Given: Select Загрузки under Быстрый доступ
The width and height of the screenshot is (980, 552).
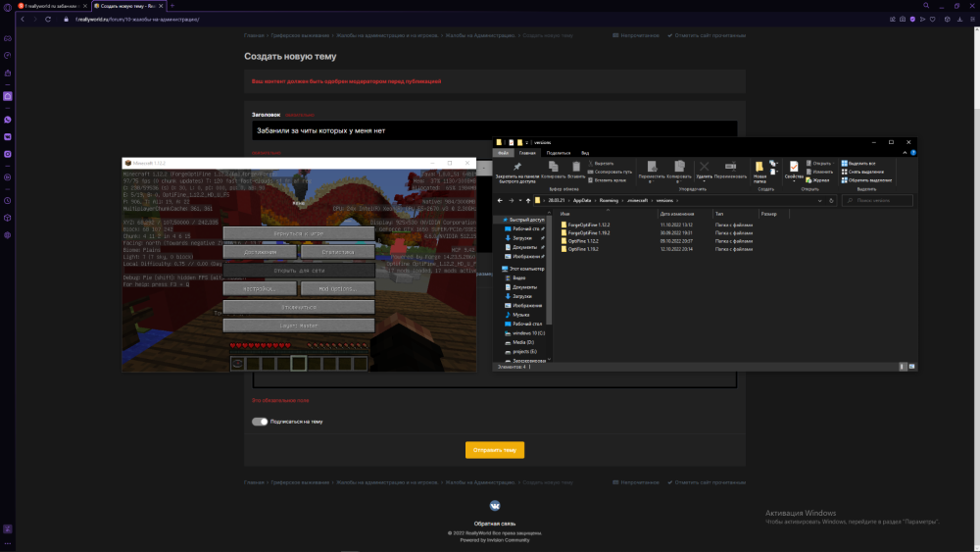Looking at the screenshot, I should (x=522, y=238).
